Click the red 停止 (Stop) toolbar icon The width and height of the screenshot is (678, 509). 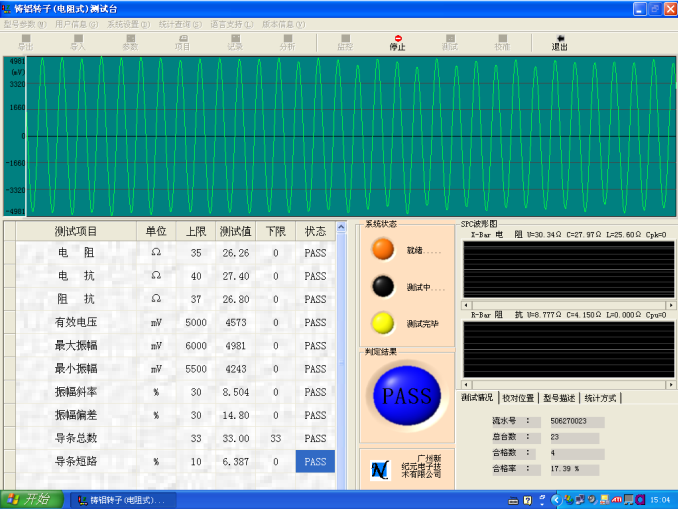397,42
